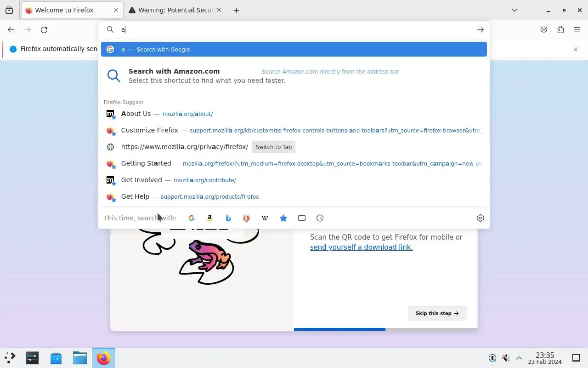Open the Extensions puzzle icon
Screen dimensions: 588x368
tap(560, 29)
